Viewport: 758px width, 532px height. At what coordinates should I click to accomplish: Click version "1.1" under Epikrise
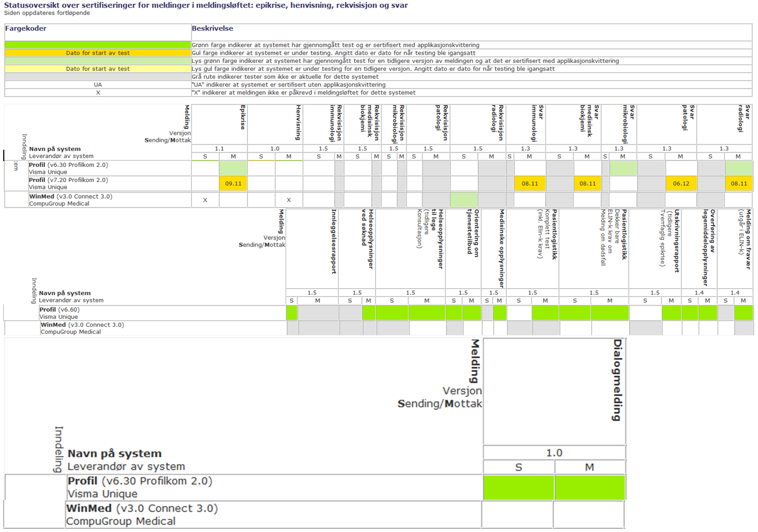(x=219, y=149)
